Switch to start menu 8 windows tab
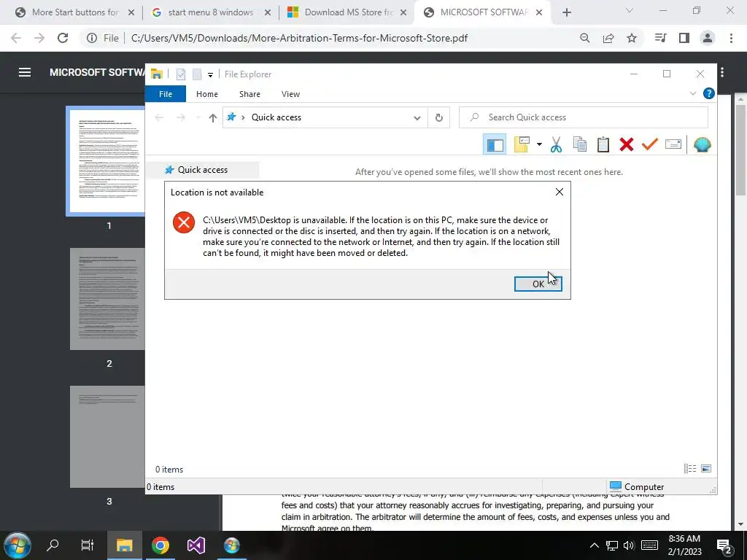 [x=211, y=12]
